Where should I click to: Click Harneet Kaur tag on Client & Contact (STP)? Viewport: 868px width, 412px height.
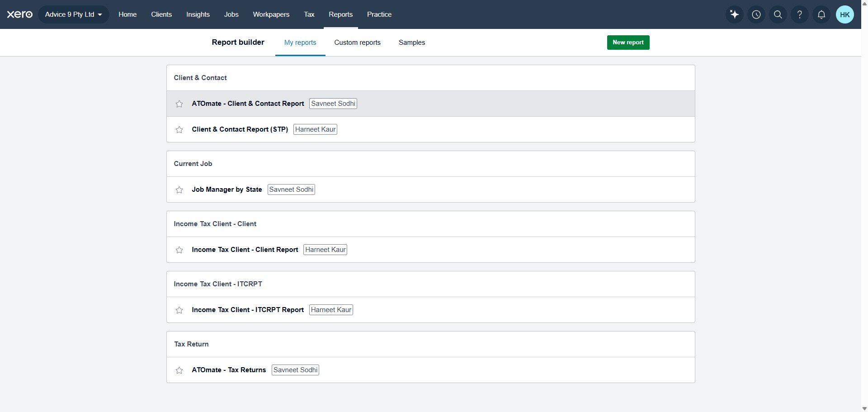(316, 129)
